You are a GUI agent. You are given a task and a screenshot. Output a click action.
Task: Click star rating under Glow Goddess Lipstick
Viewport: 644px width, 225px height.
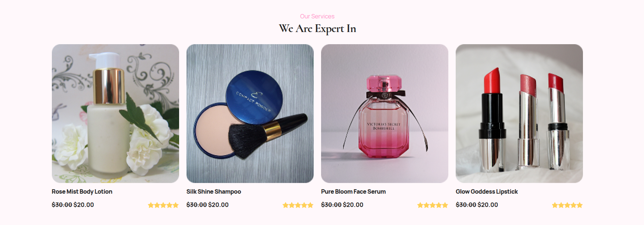click(567, 205)
